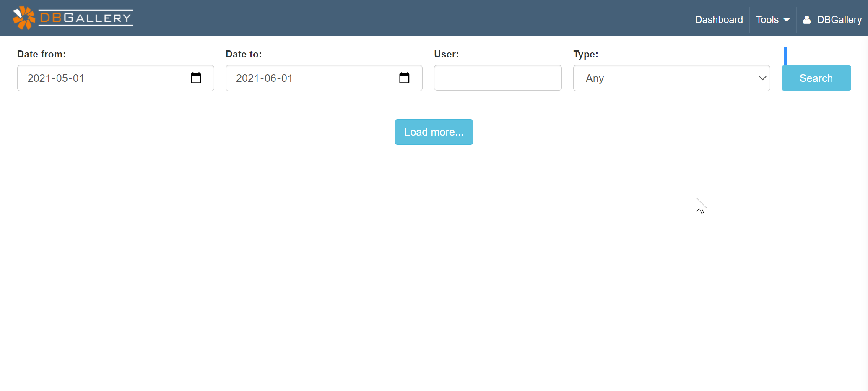Viewport: 868px width, 391px height.
Task: Expand the Tools dropdown menu
Action: pos(773,20)
